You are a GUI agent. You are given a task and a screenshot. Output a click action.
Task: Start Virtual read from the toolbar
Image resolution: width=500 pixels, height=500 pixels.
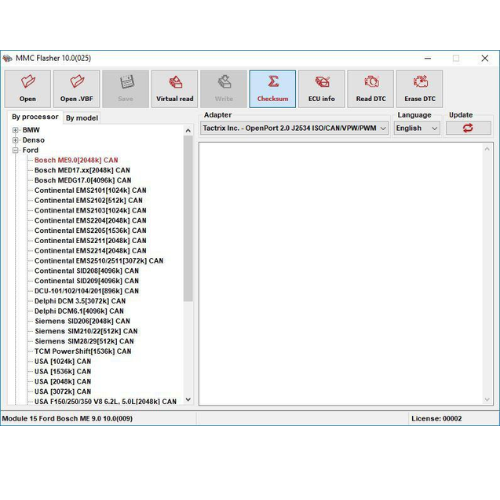(175, 89)
